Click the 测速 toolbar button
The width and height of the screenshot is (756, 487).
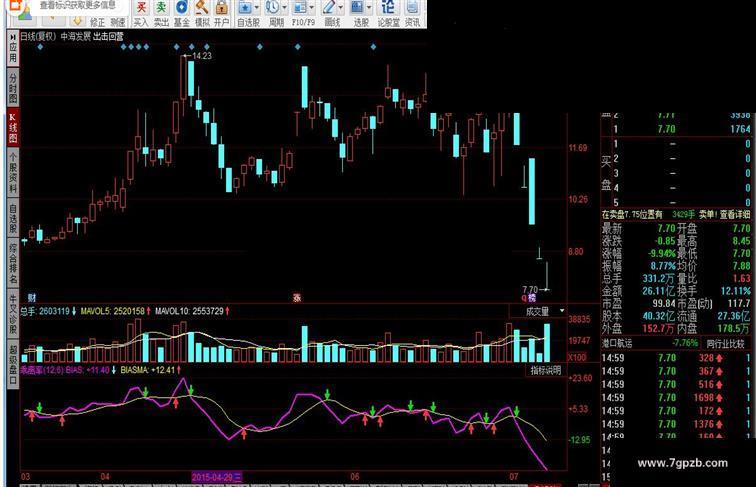118,22
